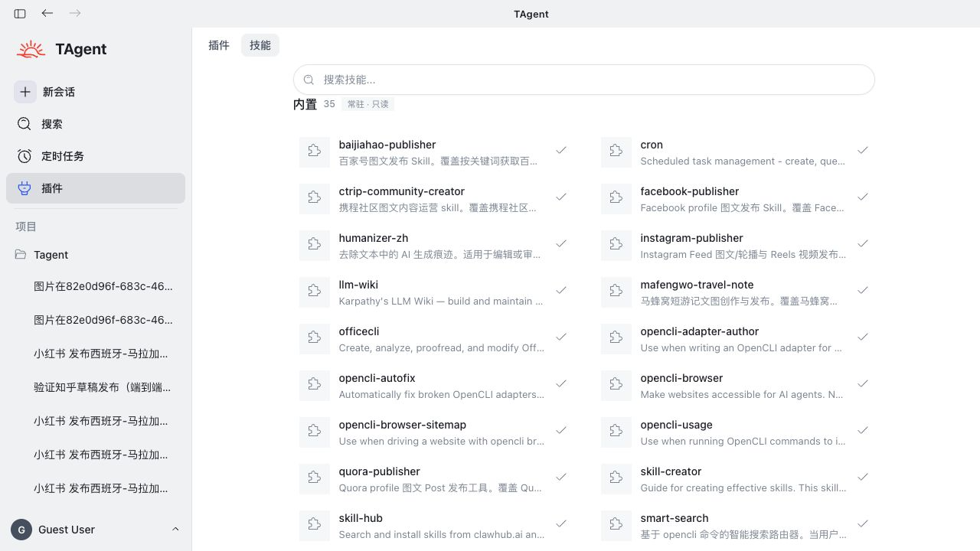The height and width of the screenshot is (551, 980).
Task: Click the 项目 section label
Action: coord(26,227)
